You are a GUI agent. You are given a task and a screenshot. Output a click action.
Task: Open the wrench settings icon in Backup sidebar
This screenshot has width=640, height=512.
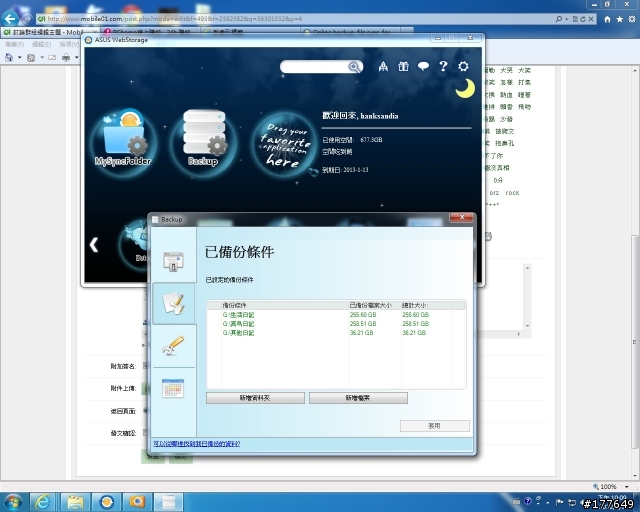click(173, 346)
